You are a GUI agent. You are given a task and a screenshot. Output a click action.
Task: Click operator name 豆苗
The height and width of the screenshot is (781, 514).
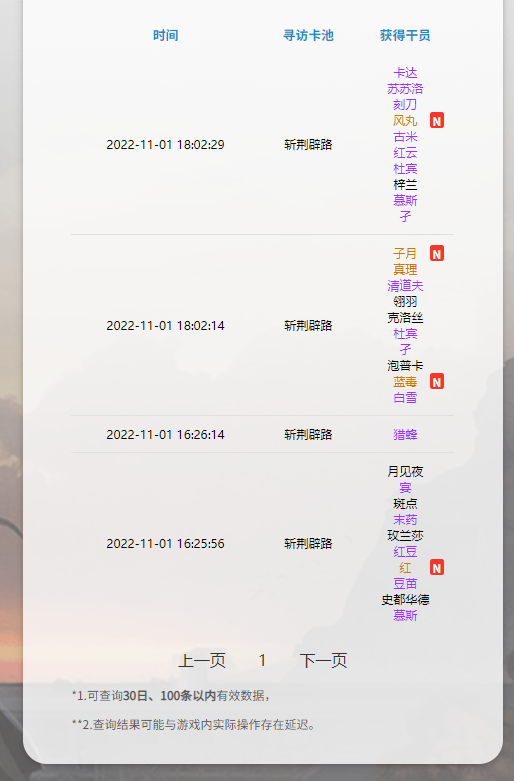coord(405,583)
